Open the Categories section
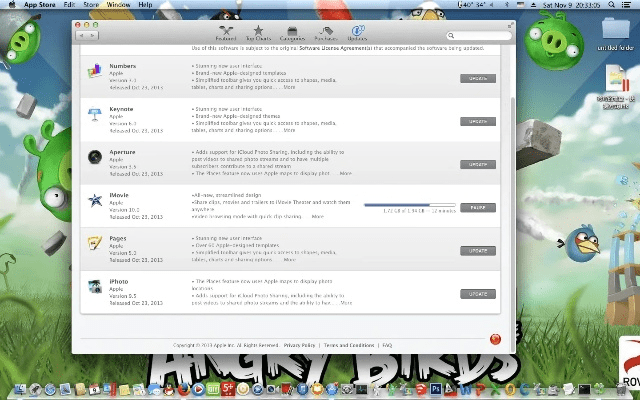This screenshot has height=400, width=640. tap(291, 34)
